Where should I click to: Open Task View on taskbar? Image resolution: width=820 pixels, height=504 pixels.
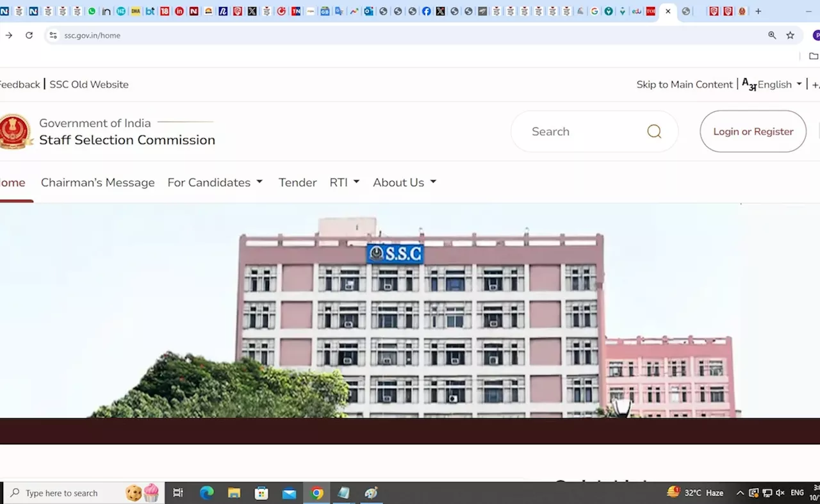[178, 493]
